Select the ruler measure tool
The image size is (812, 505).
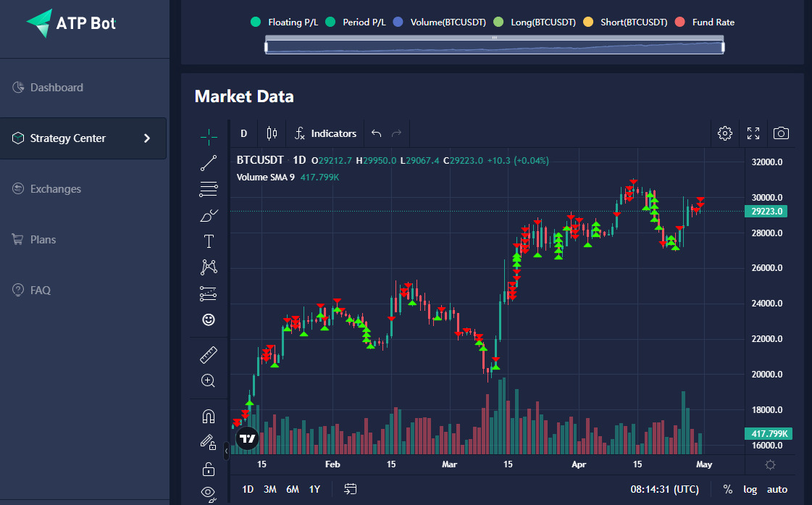(209, 355)
